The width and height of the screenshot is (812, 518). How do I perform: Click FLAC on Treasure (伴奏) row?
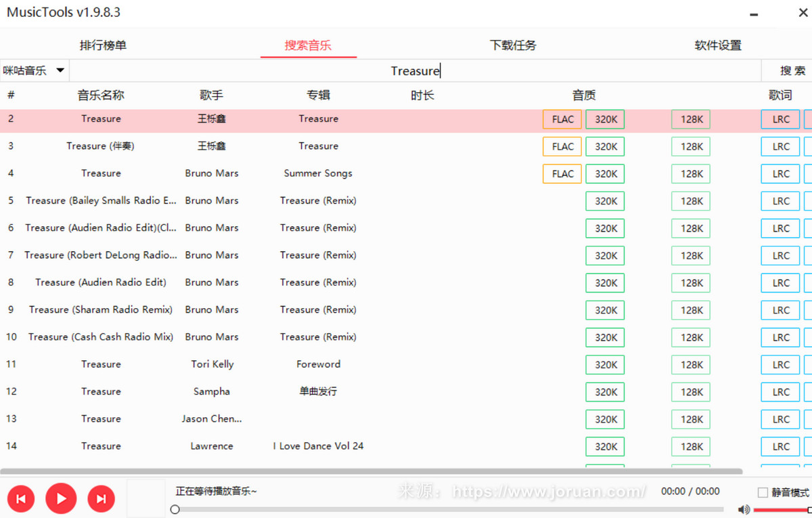562,147
